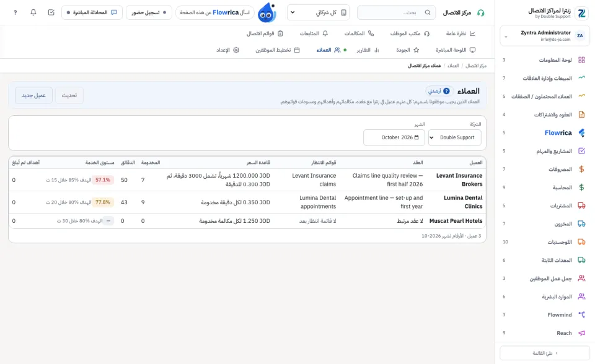Click the Zyntra logo icon

coord(581,13)
